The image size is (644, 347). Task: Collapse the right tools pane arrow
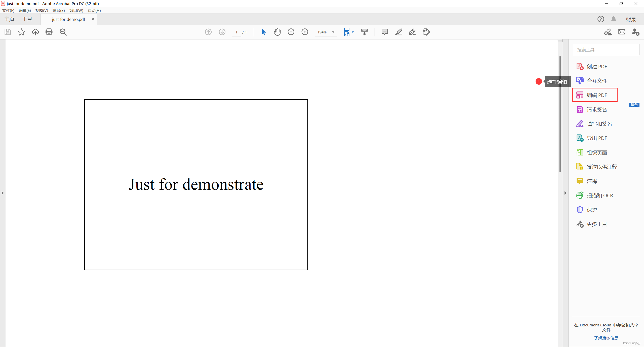click(565, 193)
